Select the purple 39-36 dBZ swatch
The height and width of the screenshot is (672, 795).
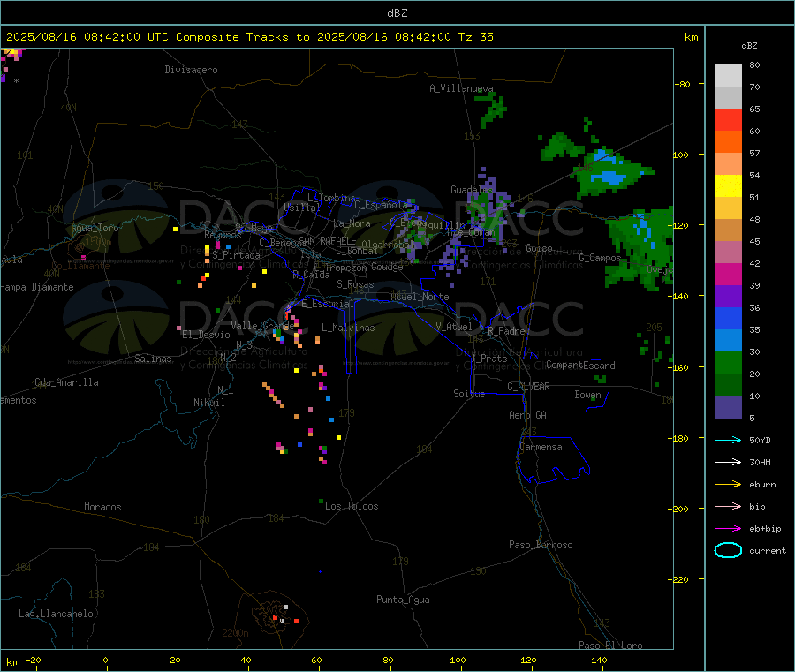click(x=728, y=297)
